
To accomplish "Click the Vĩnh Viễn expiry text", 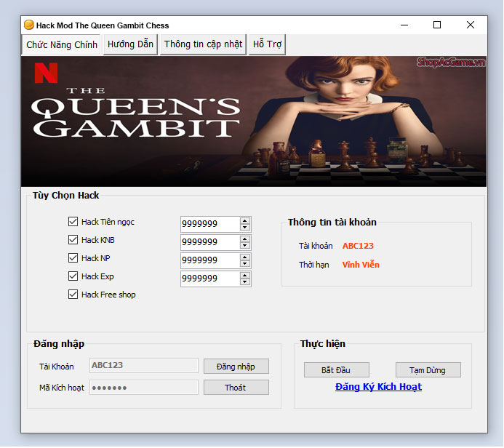I will (x=361, y=265).
